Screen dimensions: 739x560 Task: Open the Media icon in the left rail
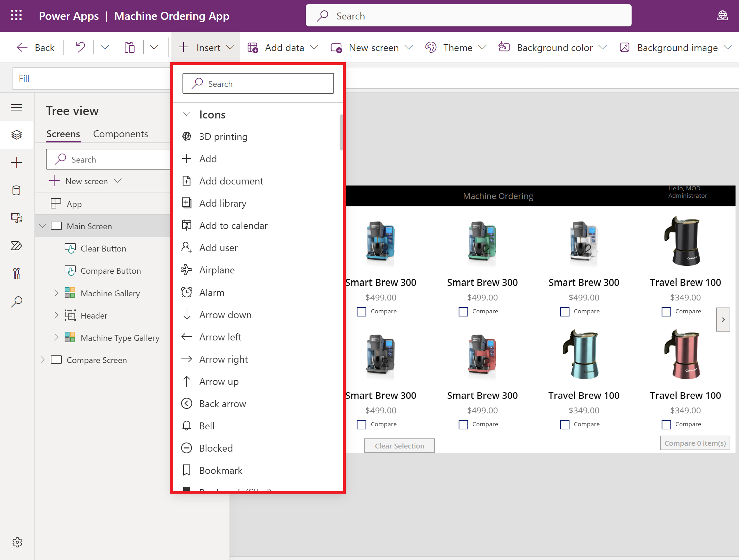click(17, 218)
